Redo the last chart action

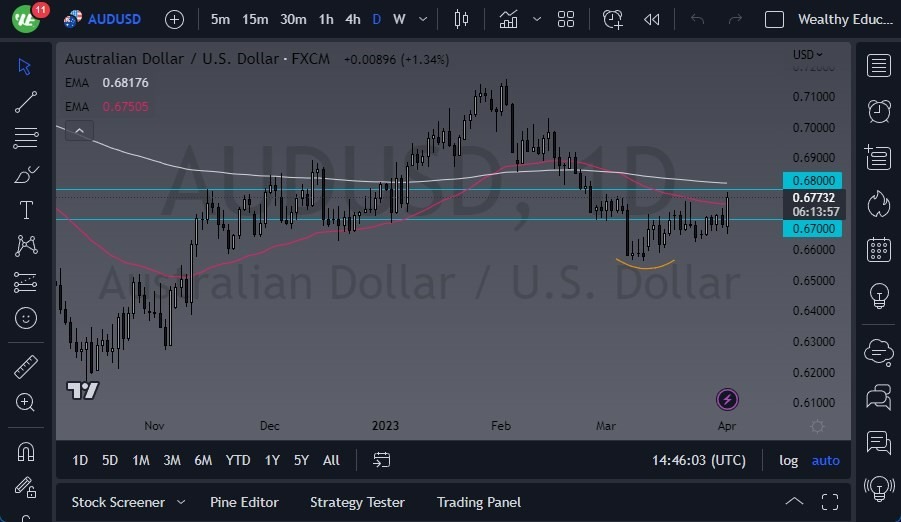735,20
